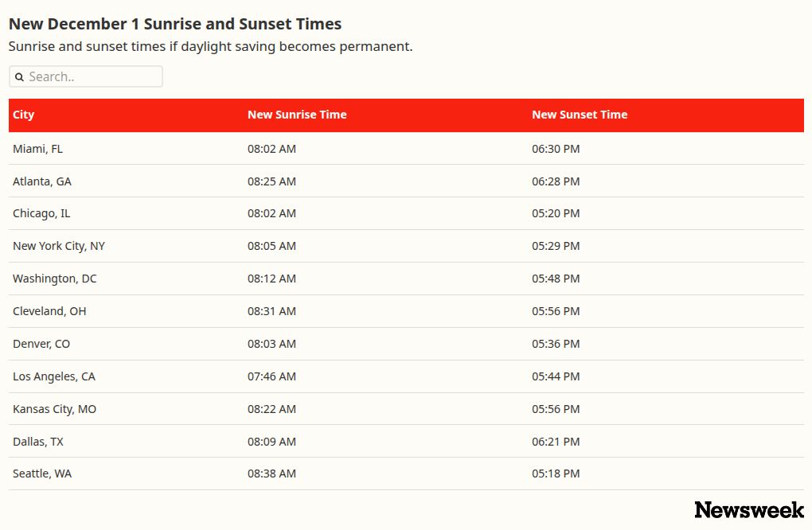Click the 05:44 PM sunset time

click(x=556, y=376)
